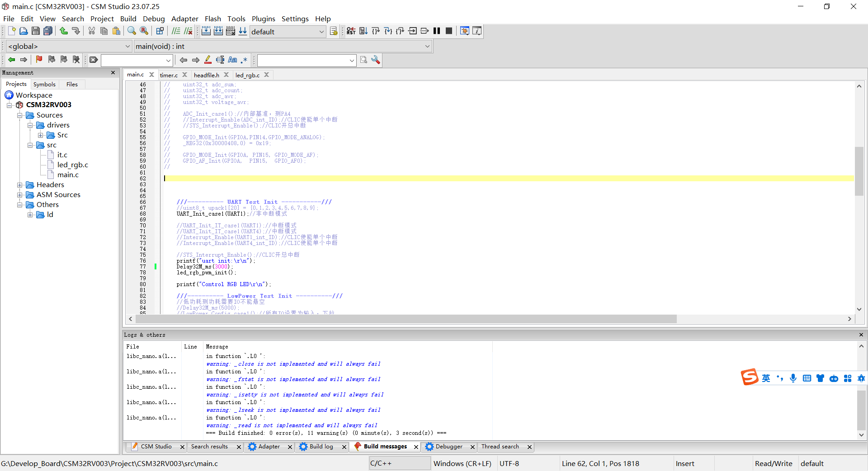The width and height of the screenshot is (868, 471).
Task: Save the current file via toolbar
Action: [x=35, y=31]
